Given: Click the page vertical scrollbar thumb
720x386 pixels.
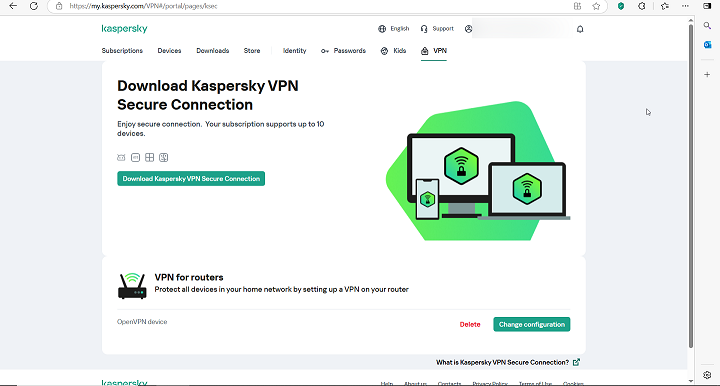Looking at the screenshot, I should click(x=691, y=186).
